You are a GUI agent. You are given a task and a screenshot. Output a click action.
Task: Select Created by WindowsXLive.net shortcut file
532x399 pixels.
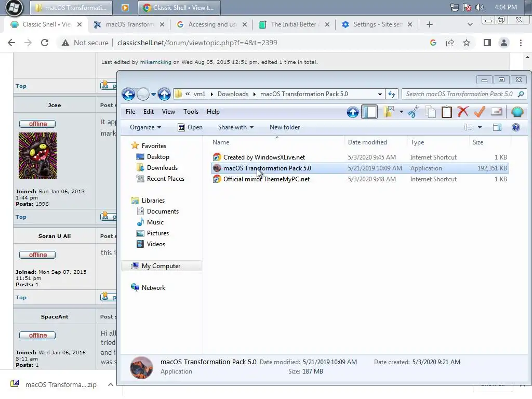tap(360, 157)
